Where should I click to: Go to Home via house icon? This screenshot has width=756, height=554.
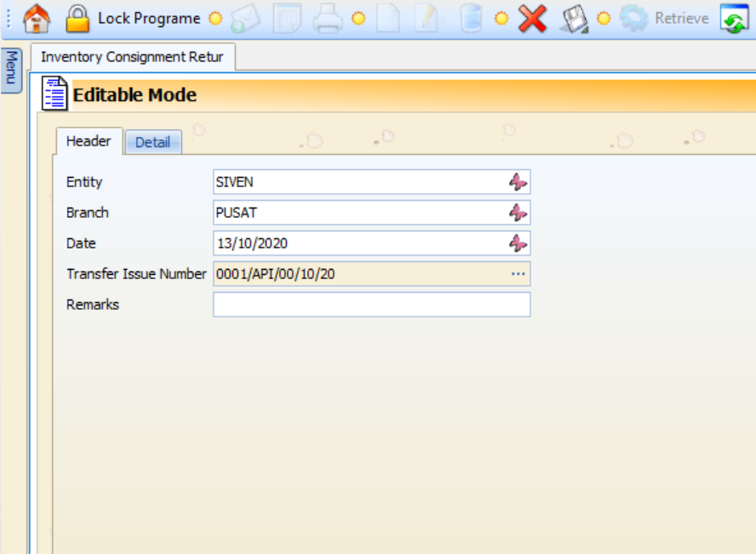coord(37,19)
